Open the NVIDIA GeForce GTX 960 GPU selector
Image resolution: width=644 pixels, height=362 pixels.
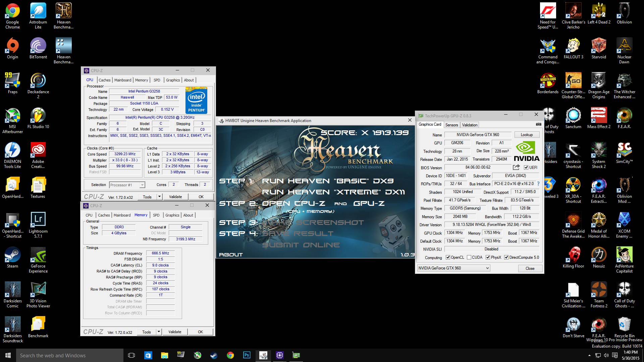(x=453, y=268)
